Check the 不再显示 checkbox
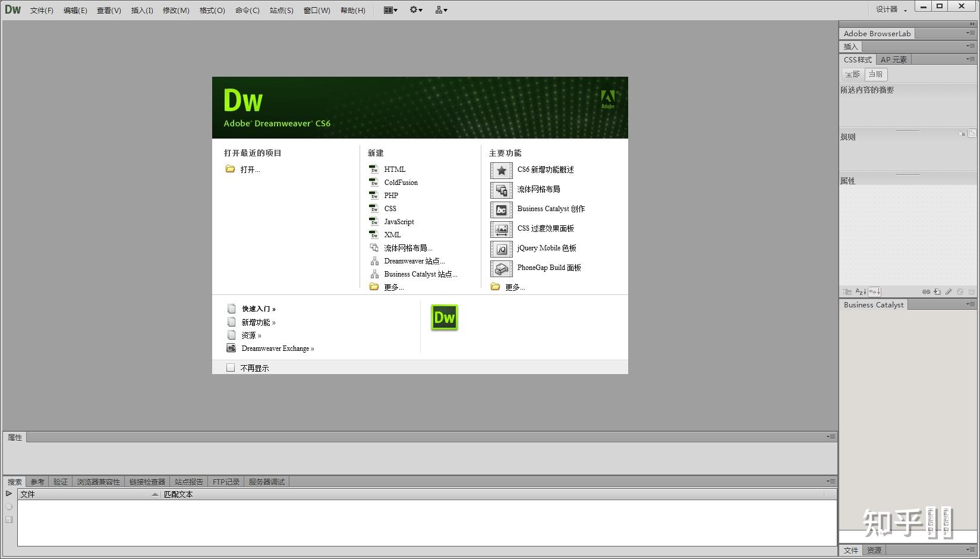The height and width of the screenshot is (559, 980). (231, 368)
